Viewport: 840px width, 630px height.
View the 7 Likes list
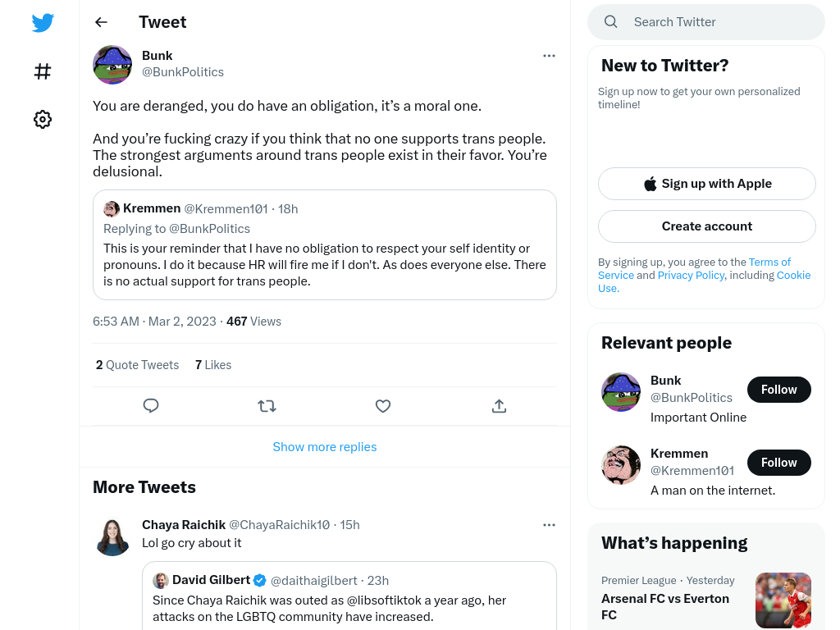coord(213,365)
